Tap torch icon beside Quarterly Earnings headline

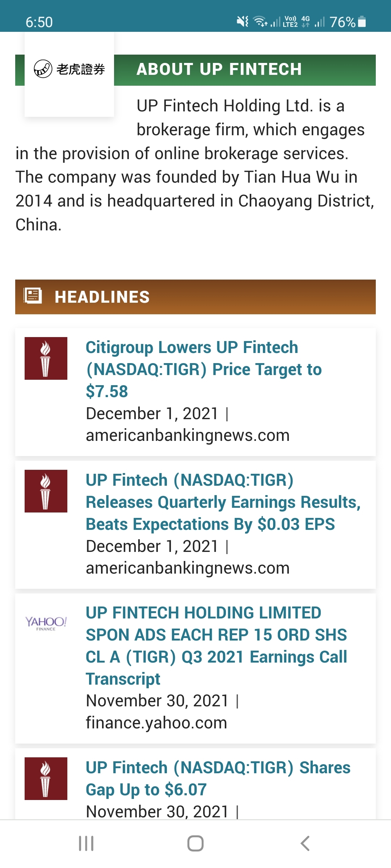(46, 491)
